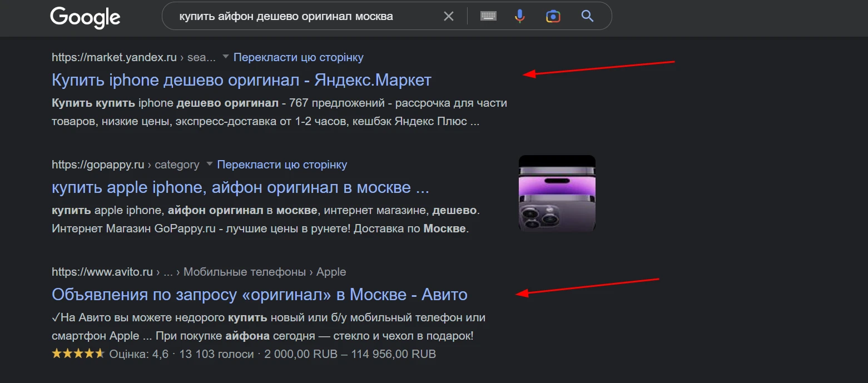Translate the gopappy.ru result page

(x=282, y=165)
